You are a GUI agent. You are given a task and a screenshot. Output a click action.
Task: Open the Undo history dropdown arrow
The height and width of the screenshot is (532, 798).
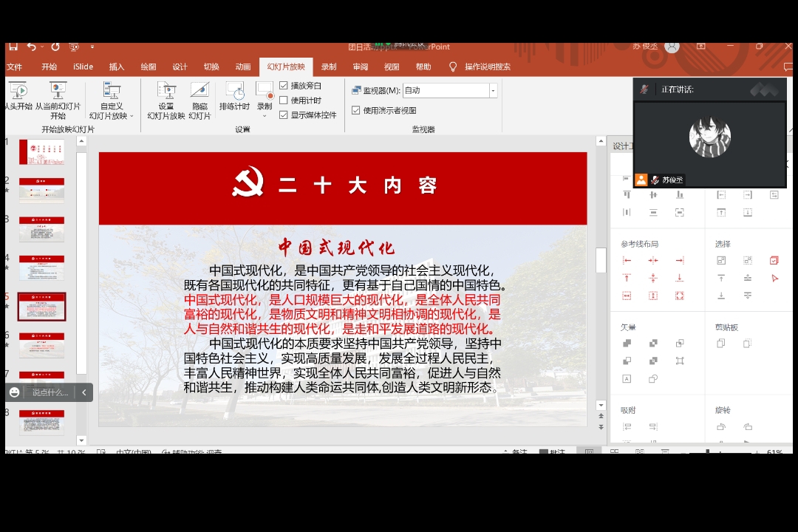tap(41, 47)
